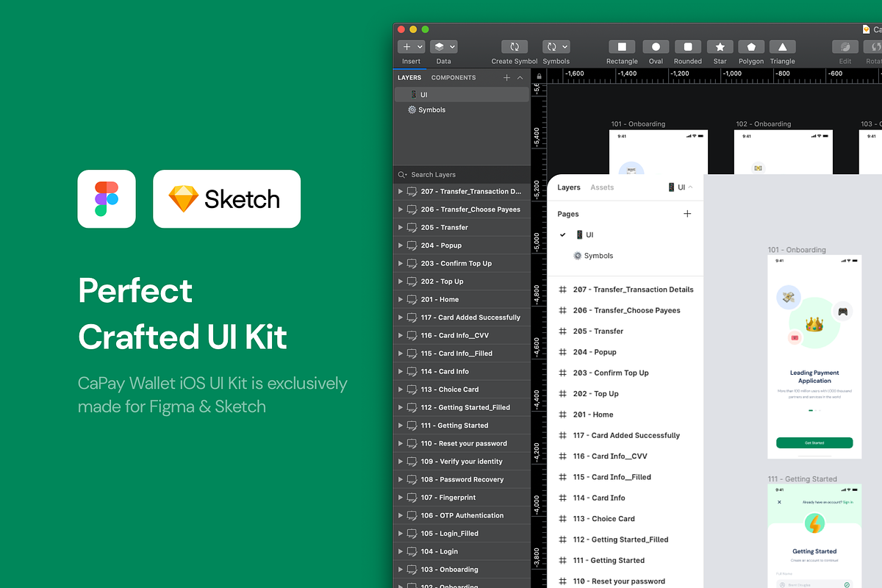Open the Symbols toolbar dropdown
Image resolution: width=882 pixels, height=588 pixels.
(556, 46)
